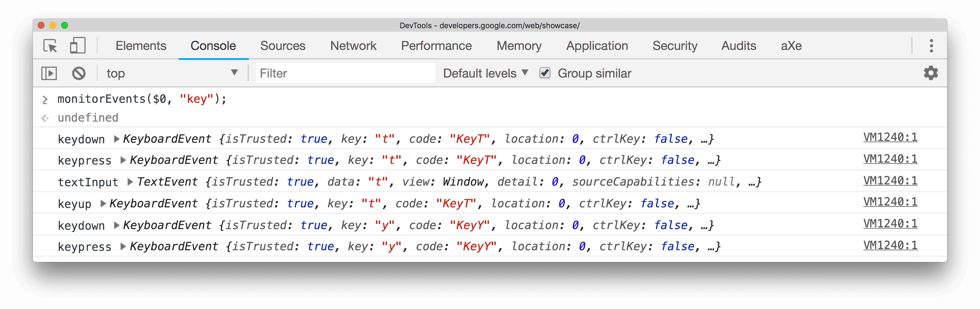Viewport: 980px width, 309px height.
Task: Open VM1240:1 link on textInput row
Action: pos(890,181)
